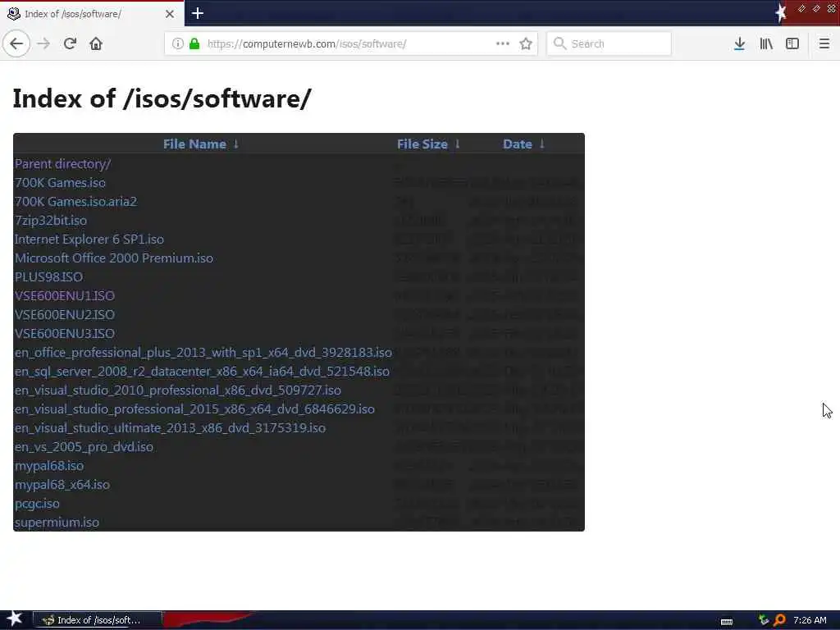Open the library bookmarks and history
The height and width of the screenshot is (630, 840).
click(x=766, y=43)
